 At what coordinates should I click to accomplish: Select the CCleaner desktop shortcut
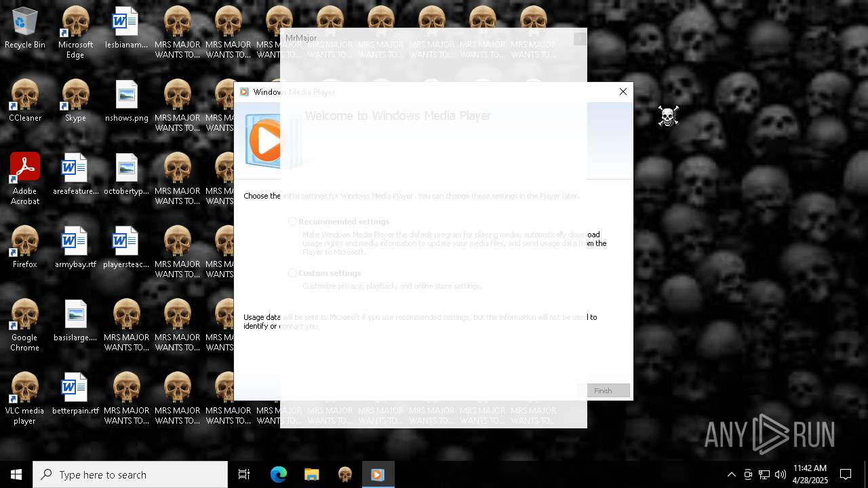25,102
